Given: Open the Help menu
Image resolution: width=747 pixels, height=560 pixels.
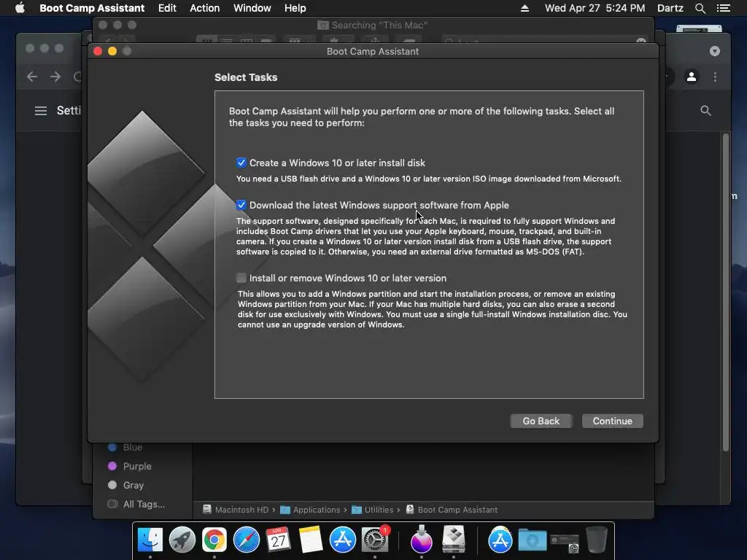Looking at the screenshot, I should pos(295,8).
